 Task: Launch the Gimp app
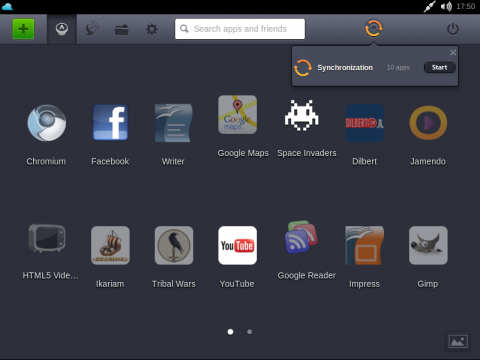[x=428, y=246]
